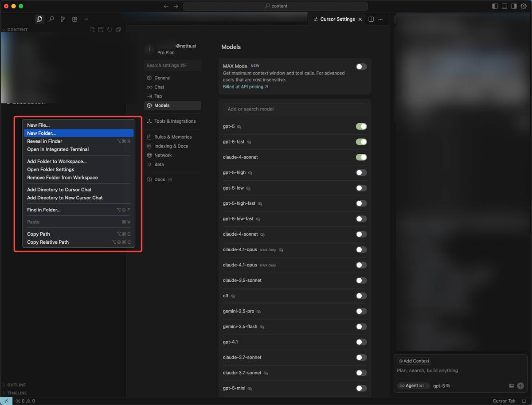Click the New Folder icon in CONTENT header
This screenshot has width=532, height=405.
click(x=101, y=30)
